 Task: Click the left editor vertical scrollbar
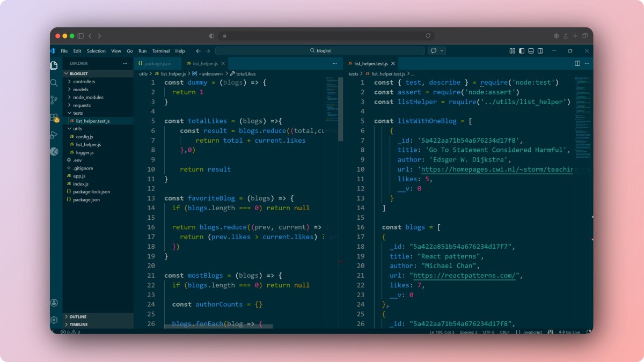340,108
